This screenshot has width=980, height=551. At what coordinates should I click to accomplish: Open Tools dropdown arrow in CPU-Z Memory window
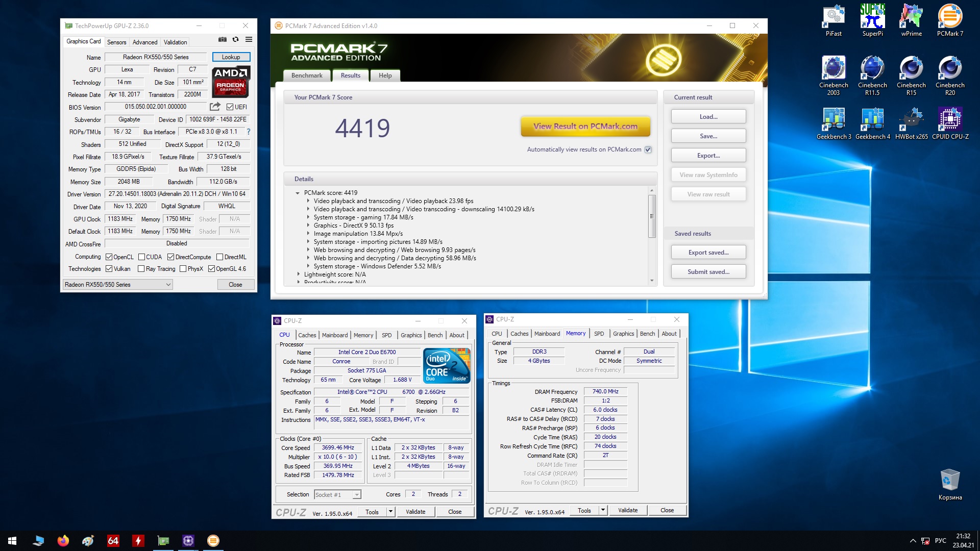coord(603,510)
